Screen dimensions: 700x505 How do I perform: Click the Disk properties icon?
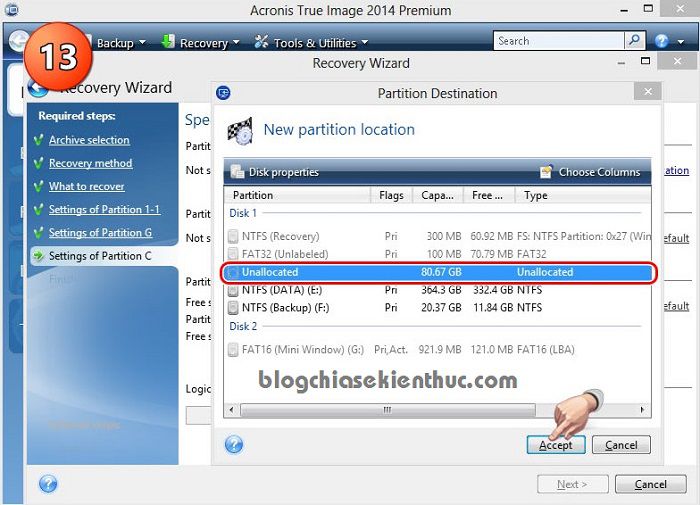pyautogui.click(x=237, y=172)
